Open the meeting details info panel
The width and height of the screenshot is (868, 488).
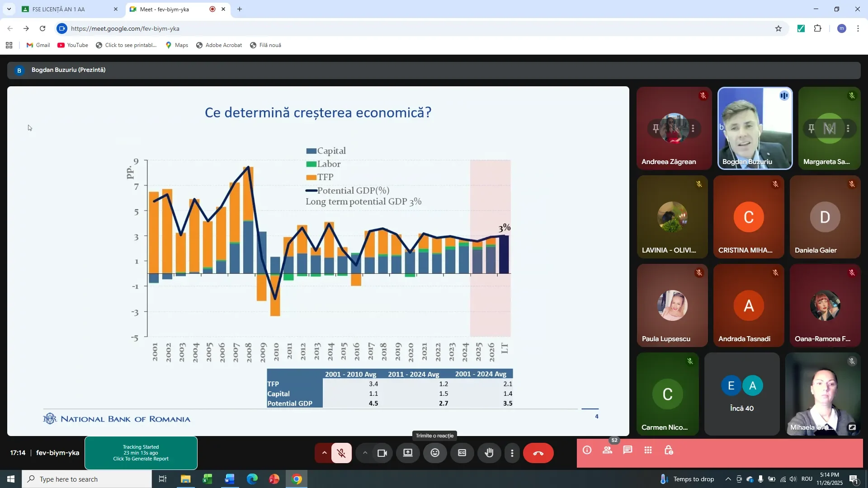tap(586, 450)
